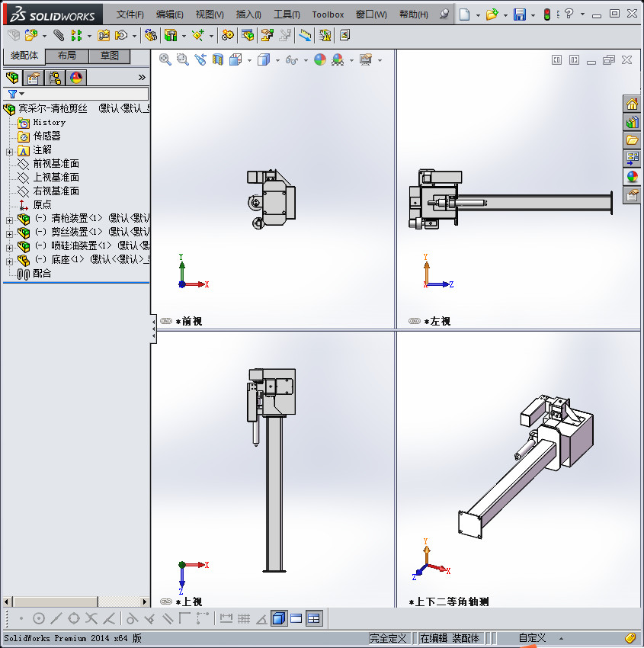Click the Edit Appearance color ball icon
The width and height of the screenshot is (644, 648).
click(320, 60)
